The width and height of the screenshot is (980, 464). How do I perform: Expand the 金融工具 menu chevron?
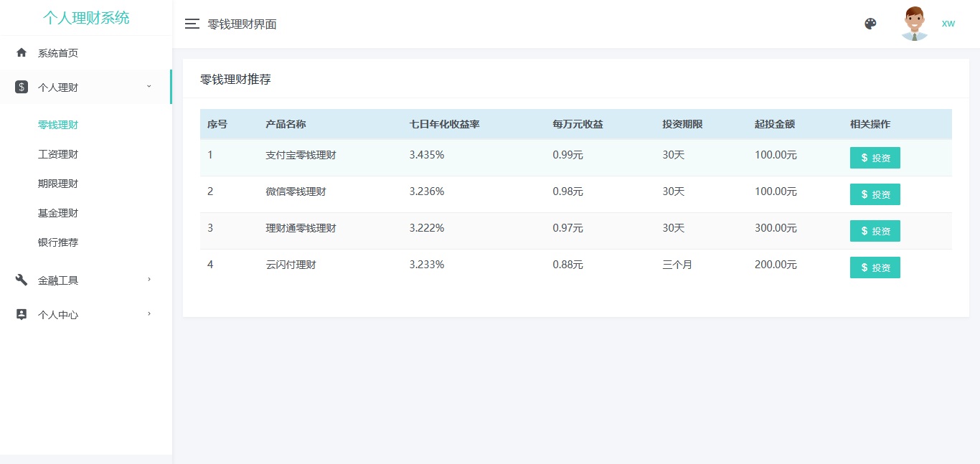click(x=149, y=279)
